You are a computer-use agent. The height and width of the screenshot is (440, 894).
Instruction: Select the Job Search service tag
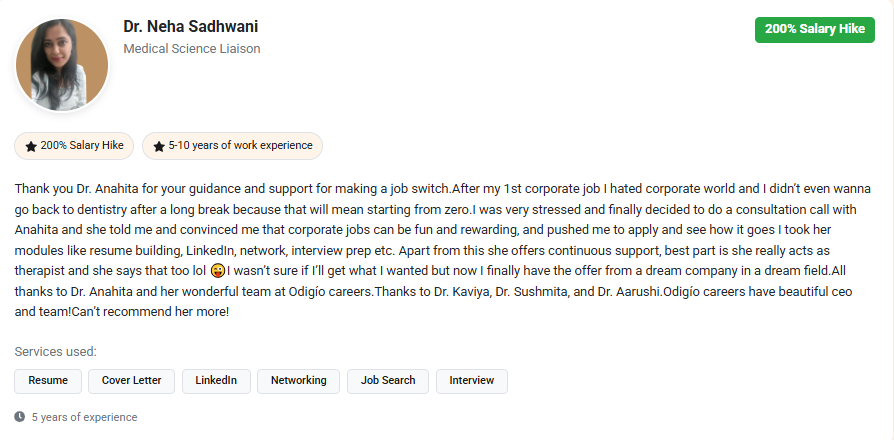(388, 381)
